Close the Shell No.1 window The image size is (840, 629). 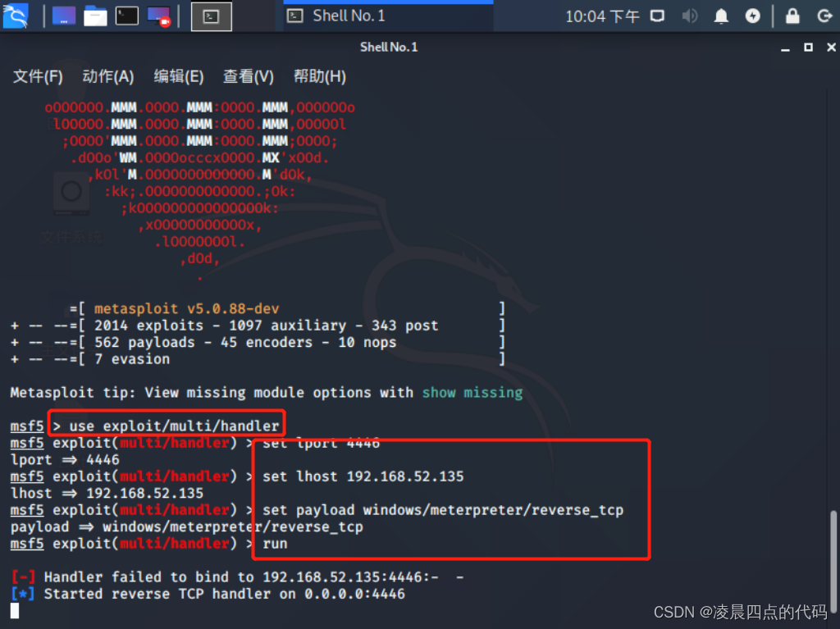pyautogui.click(x=831, y=48)
